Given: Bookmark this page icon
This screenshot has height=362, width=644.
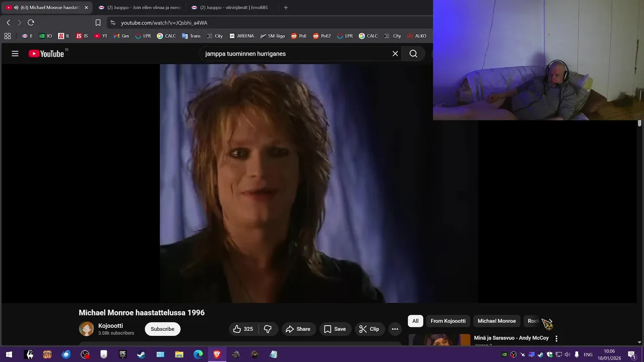Looking at the screenshot, I should point(98,23).
